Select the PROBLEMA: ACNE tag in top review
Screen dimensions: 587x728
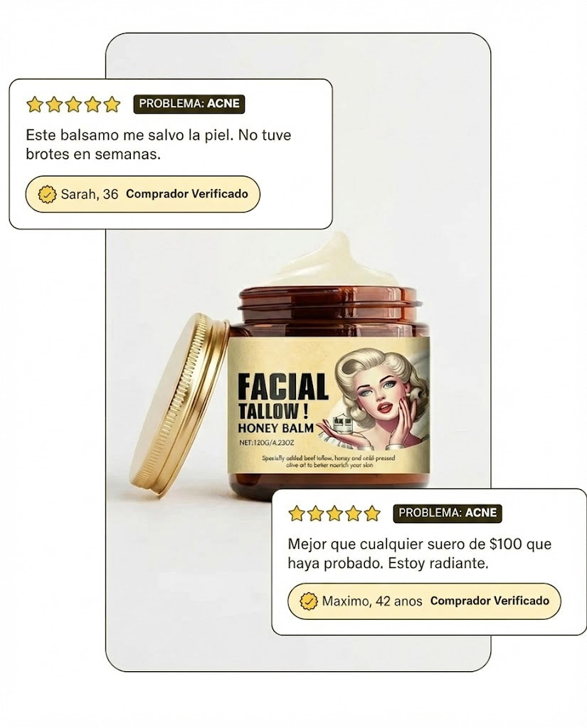pos(189,104)
